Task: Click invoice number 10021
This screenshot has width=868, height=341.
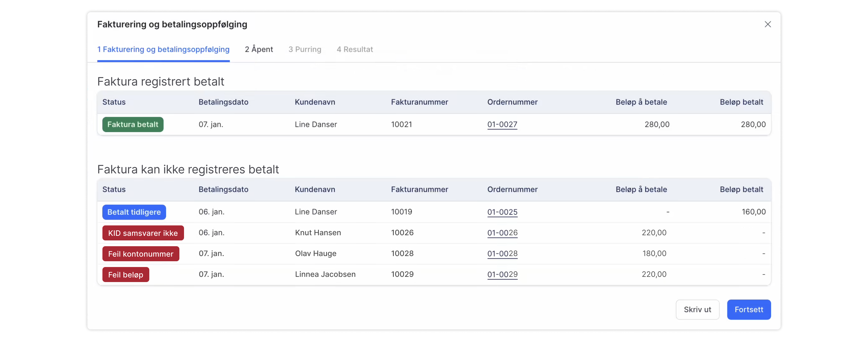Action: tap(401, 125)
